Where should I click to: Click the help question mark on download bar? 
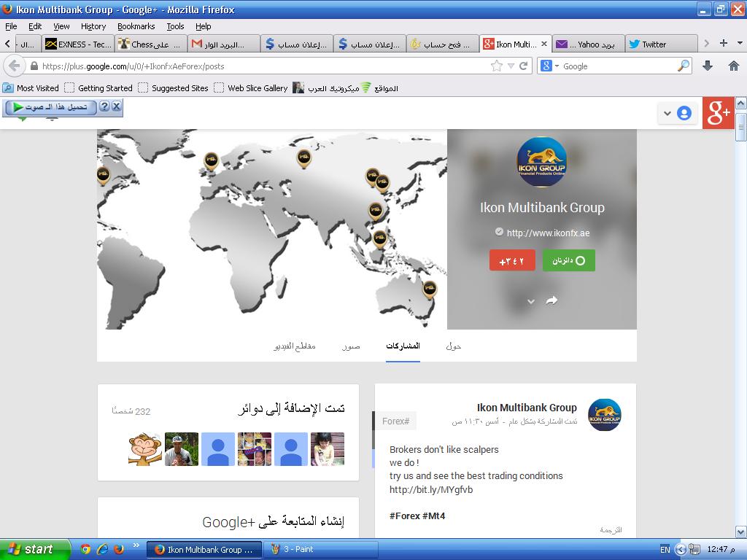104,106
